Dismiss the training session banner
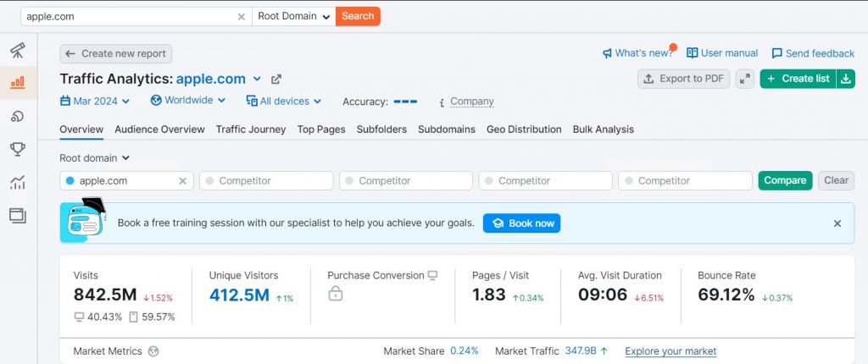The height and width of the screenshot is (364, 868). (837, 223)
